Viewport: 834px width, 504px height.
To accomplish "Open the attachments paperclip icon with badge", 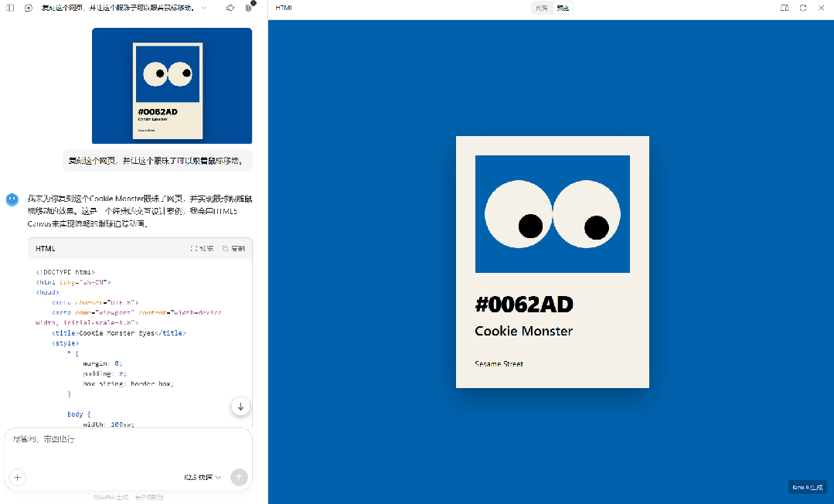I will click(x=249, y=8).
